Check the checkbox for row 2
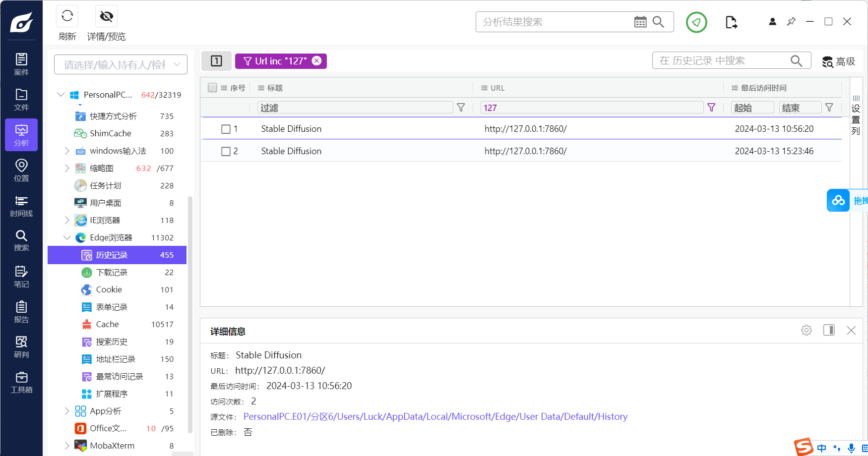868x456 pixels. point(226,151)
